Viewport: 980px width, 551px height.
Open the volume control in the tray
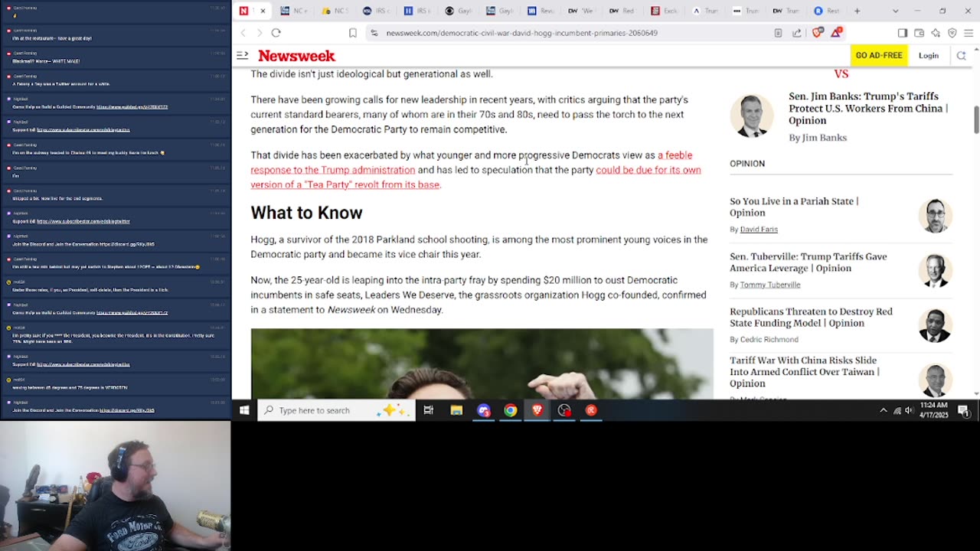pyautogui.click(x=909, y=410)
